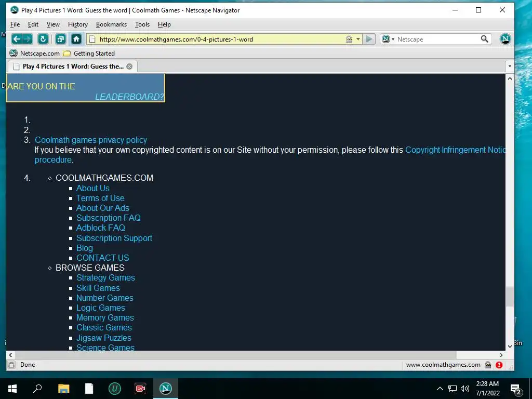Click the horizontal scrollbar left arrow
The image size is (532, 399).
tap(10, 355)
